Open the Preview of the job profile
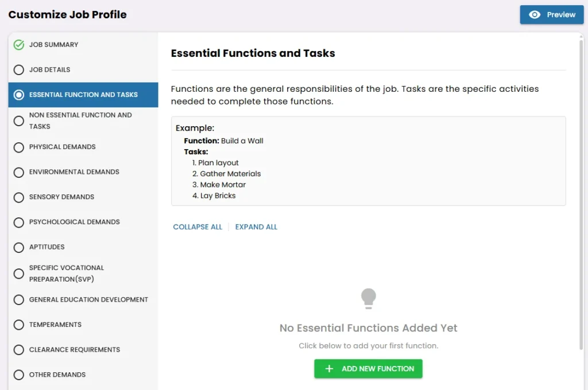588x390 pixels. [x=551, y=15]
